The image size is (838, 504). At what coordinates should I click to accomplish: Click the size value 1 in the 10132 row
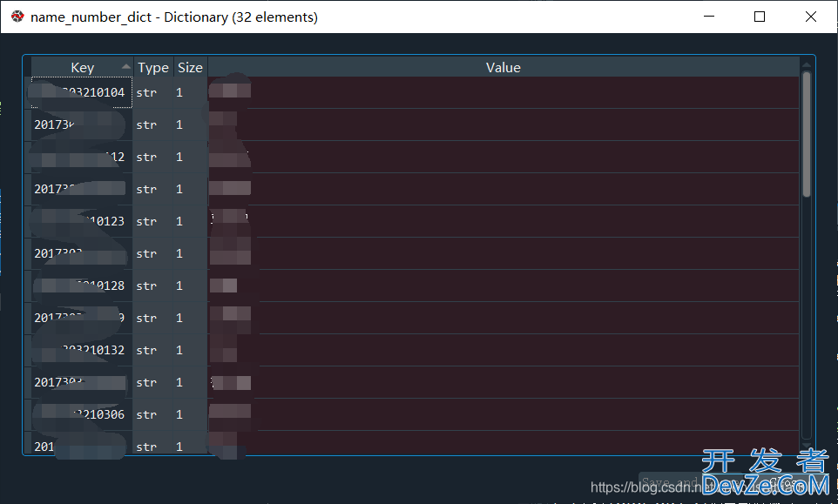pyautogui.click(x=190, y=350)
